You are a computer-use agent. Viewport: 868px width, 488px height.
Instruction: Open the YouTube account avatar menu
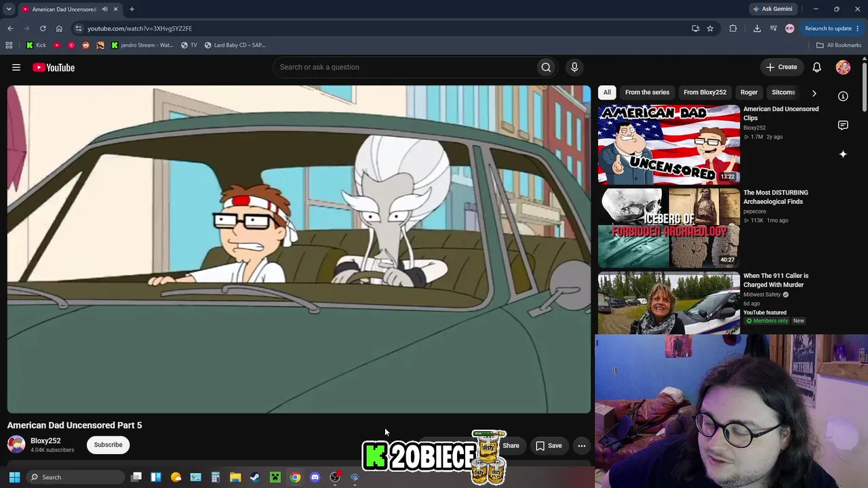tap(843, 67)
